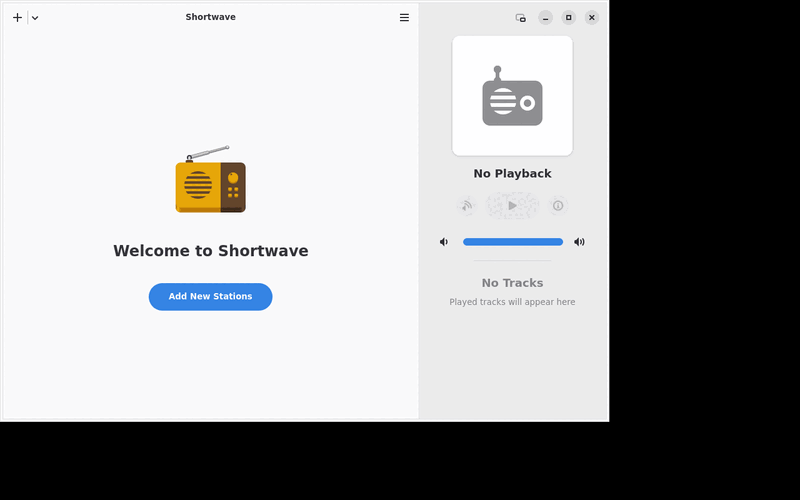Maximize the Shortwave window
Viewport: 800px width, 500px height.
[x=568, y=18]
